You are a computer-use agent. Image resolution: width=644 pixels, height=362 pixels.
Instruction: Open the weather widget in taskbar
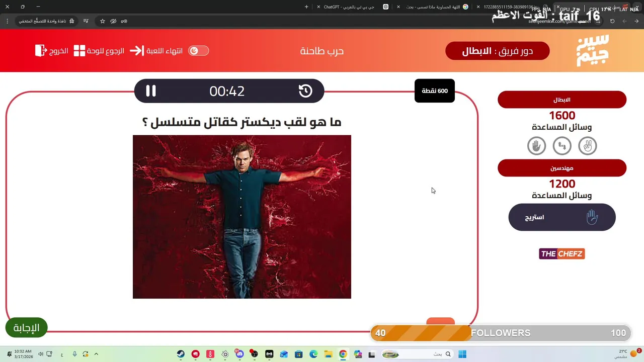coord(627,354)
